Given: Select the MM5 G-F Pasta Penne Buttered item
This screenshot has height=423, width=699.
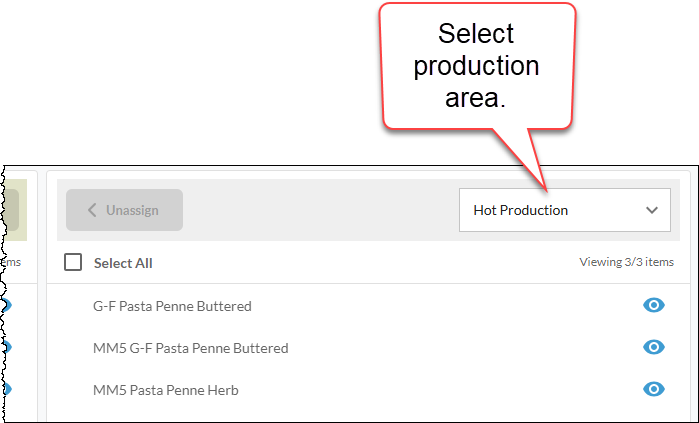Looking at the screenshot, I should (368, 348).
